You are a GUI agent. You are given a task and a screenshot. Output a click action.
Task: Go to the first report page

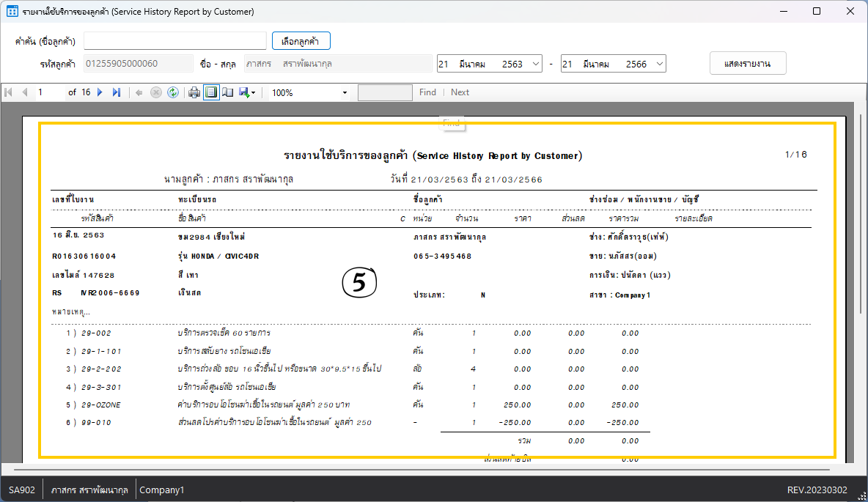tap(9, 92)
